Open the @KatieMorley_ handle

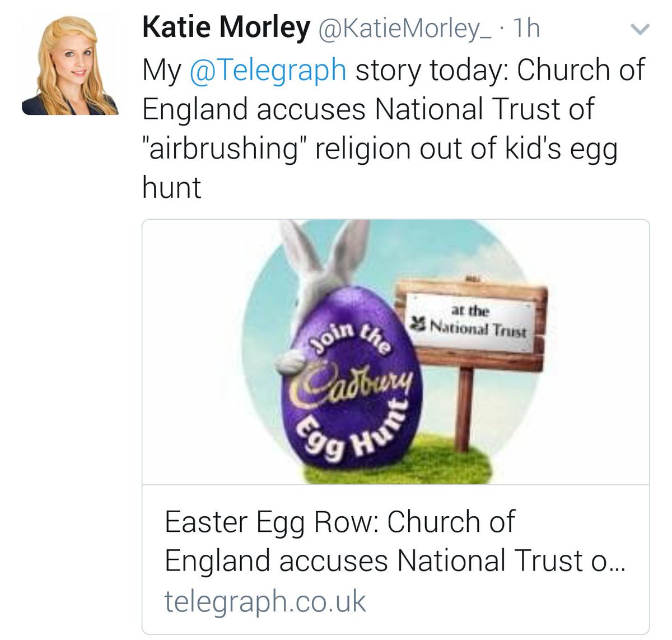pos(405,29)
